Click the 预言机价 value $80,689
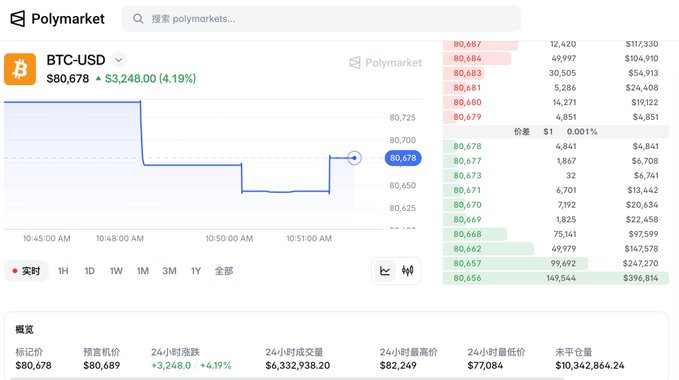Screen dimensions: 679x380 point(102,366)
